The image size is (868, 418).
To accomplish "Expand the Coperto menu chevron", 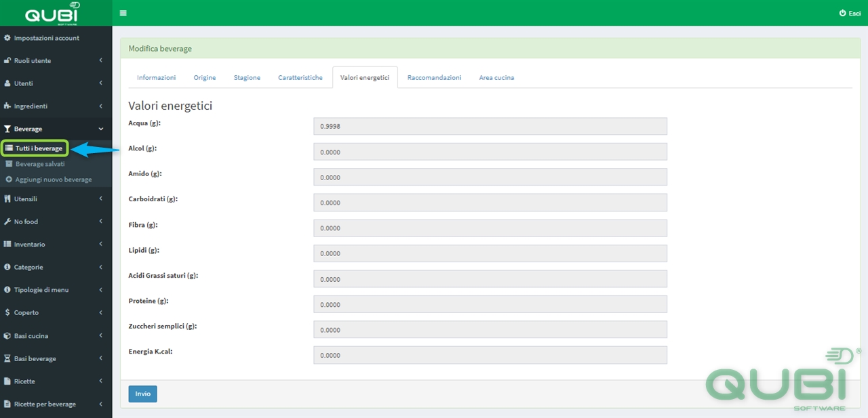I will (x=100, y=313).
